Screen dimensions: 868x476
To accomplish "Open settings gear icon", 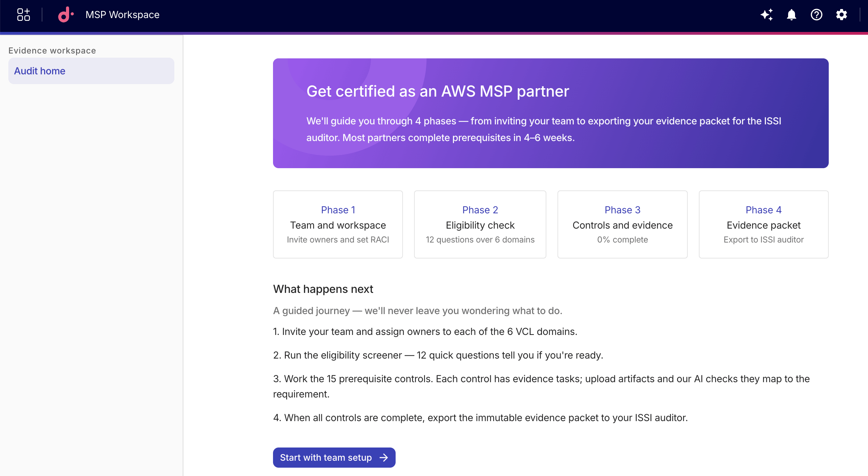I will [x=842, y=15].
